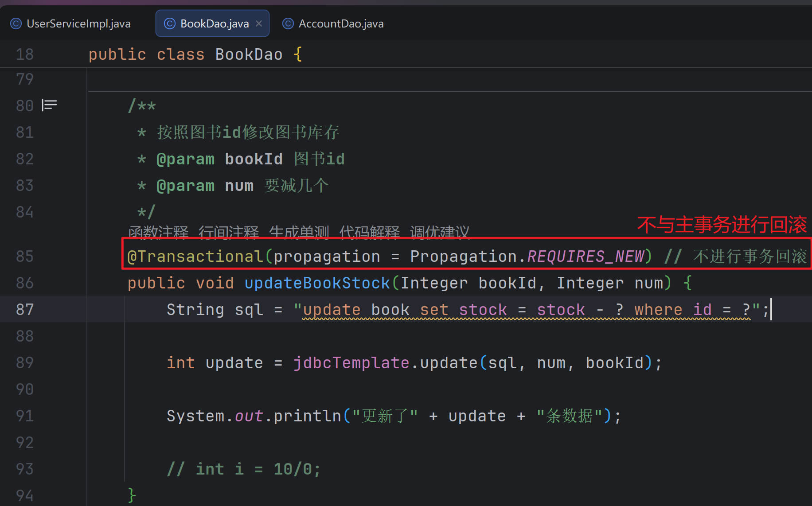Image resolution: width=812 pixels, height=506 pixels.
Task: Click the class icon on UserServiceImpl.java tab
Action: pos(16,23)
